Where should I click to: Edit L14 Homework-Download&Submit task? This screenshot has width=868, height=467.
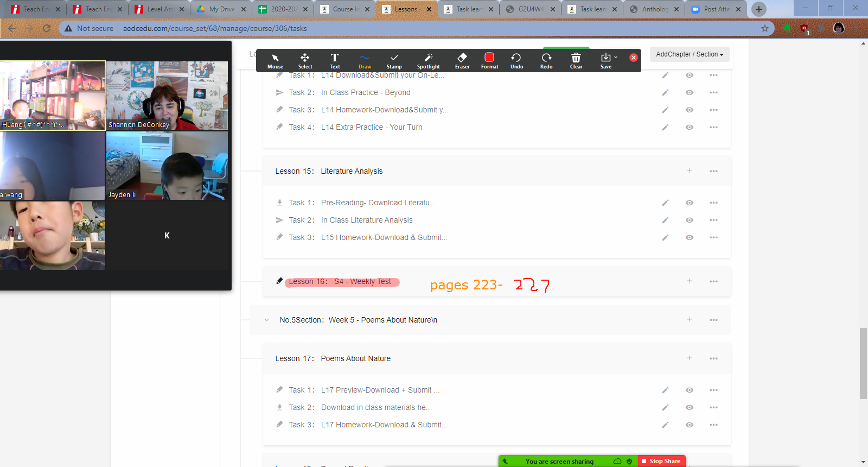[x=665, y=110]
